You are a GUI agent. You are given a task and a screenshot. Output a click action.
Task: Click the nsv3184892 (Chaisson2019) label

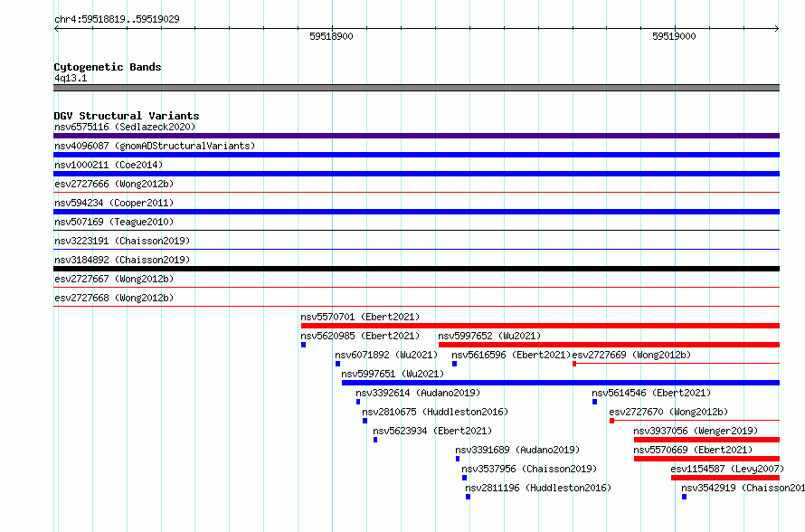[x=122, y=260]
